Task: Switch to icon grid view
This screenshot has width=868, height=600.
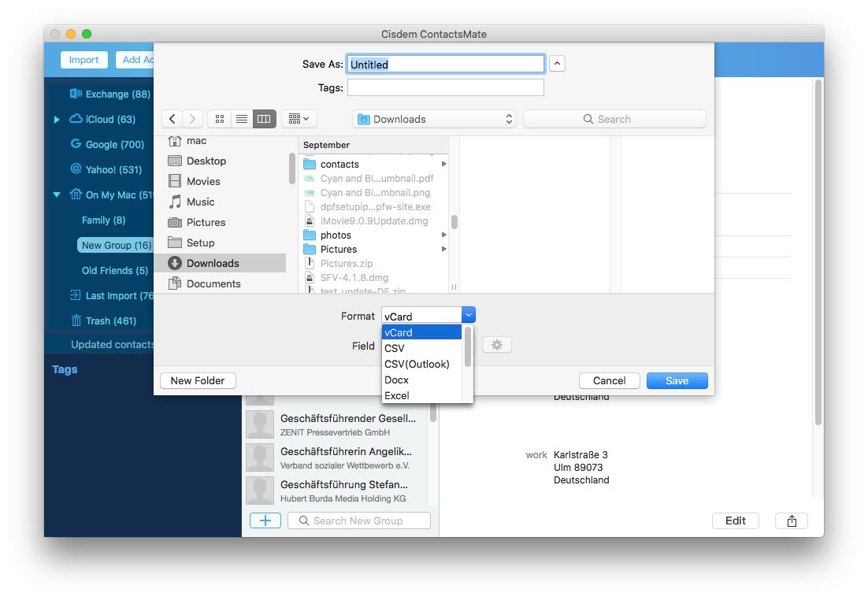Action: click(x=219, y=119)
